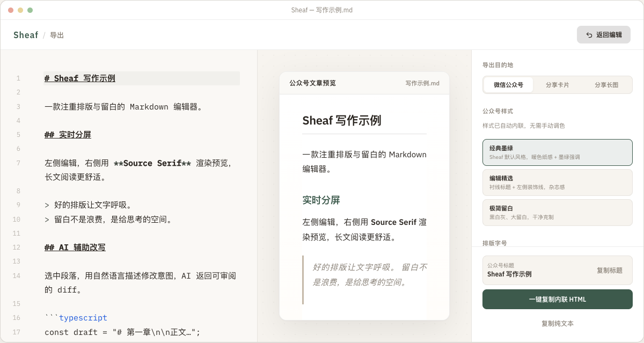Choose the 编辑精选 style card
Viewport: 644px width, 343px height.
click(x=557, y=183)
